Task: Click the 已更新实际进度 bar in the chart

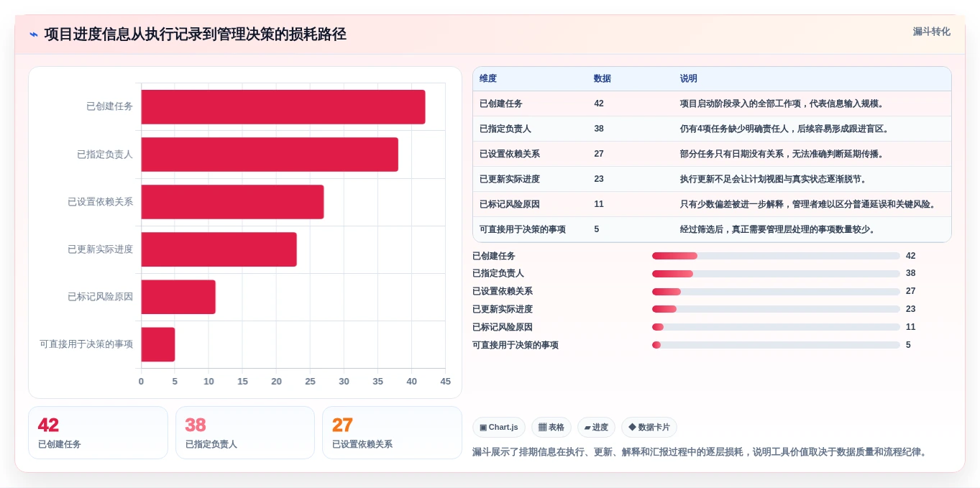Action: pyautogui.click(x=219, y=249)
